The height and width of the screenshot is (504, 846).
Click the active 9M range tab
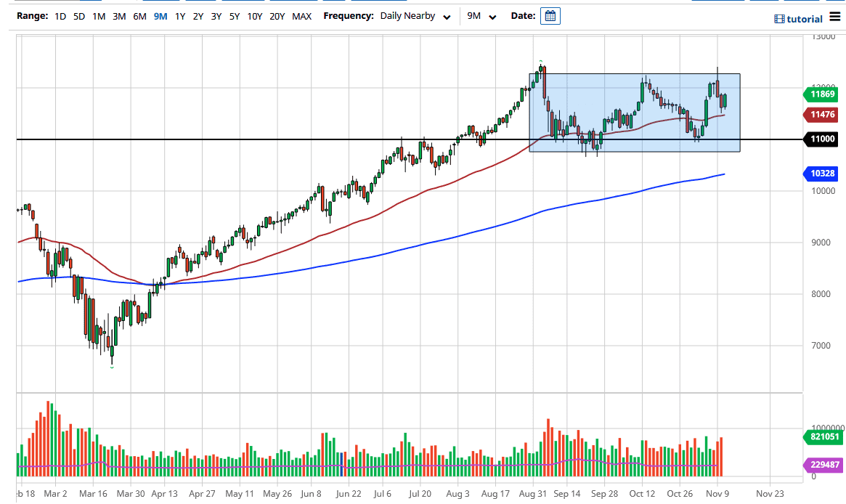pyautogui.click(x=159, y=15)
